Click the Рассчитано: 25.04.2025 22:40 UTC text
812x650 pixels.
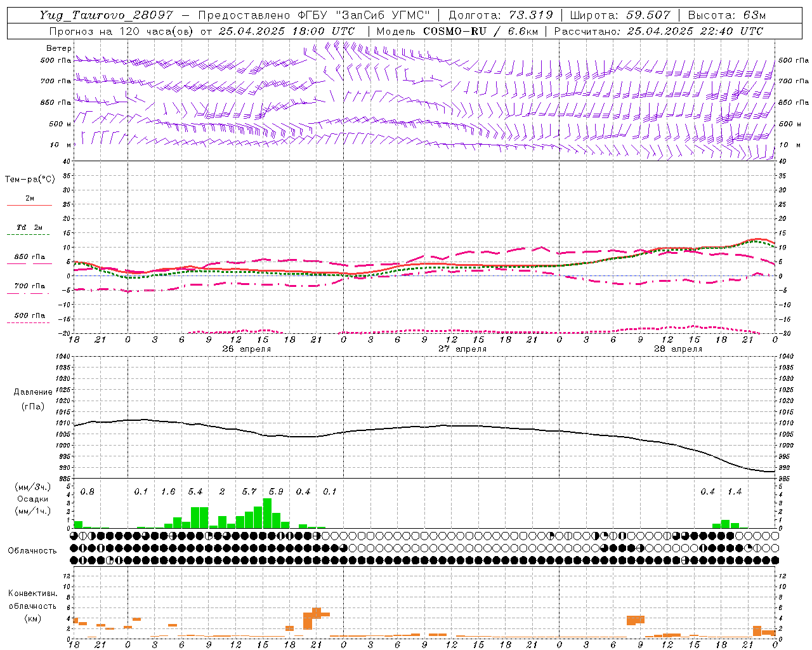pyautogui.click(x=658, y=31)
